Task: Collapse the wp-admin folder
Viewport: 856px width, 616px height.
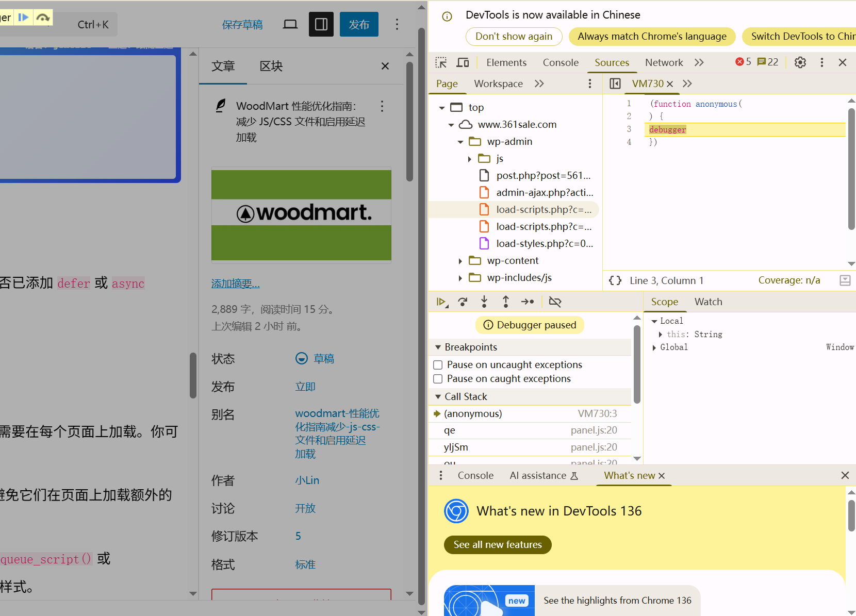Action: pos(460,141)
